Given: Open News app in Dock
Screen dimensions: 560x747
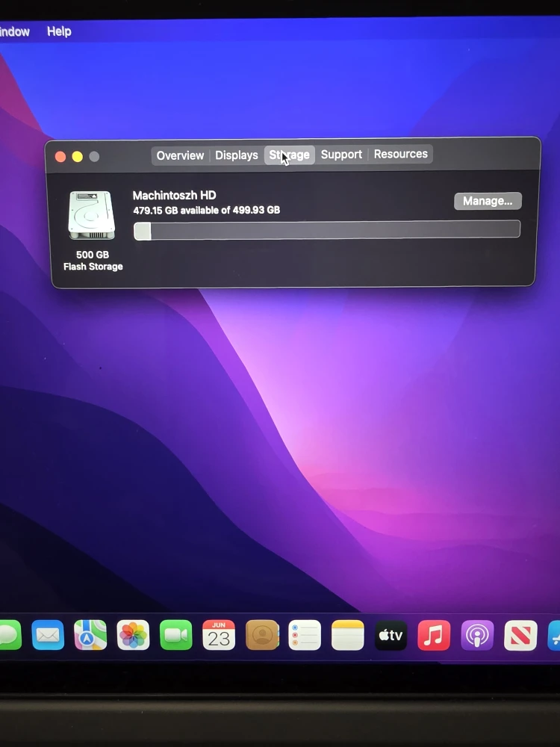Looking at the screenshot, I should click(520, 635).
